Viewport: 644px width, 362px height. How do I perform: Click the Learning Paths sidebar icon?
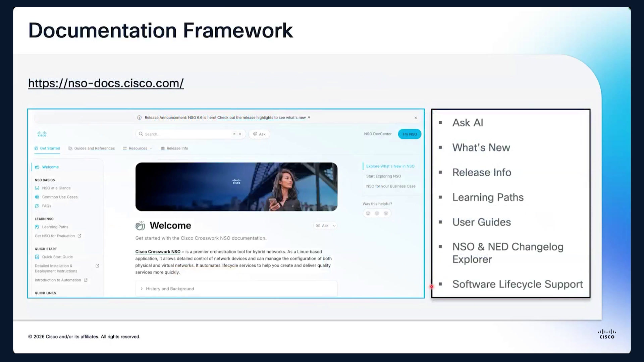[37, 227]
